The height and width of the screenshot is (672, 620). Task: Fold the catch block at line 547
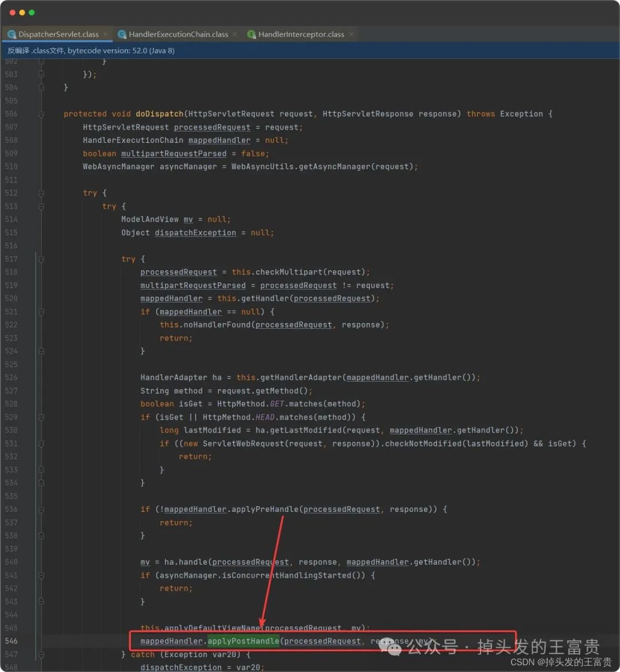[x=41, y=654]
